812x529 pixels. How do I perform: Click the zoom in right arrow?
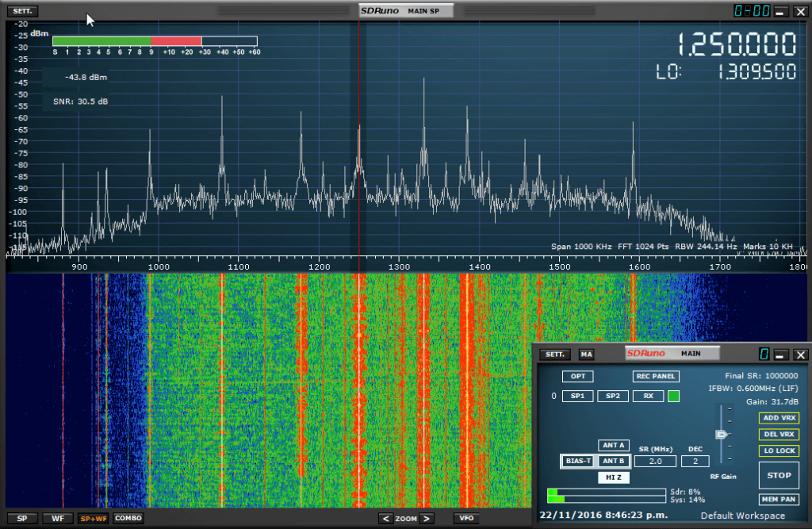427,519
